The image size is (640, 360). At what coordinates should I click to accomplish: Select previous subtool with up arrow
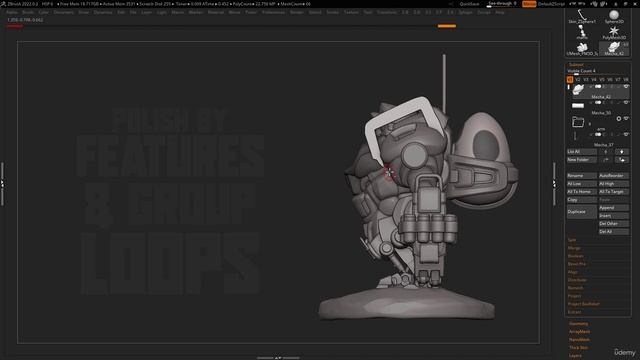click(606, 151)
